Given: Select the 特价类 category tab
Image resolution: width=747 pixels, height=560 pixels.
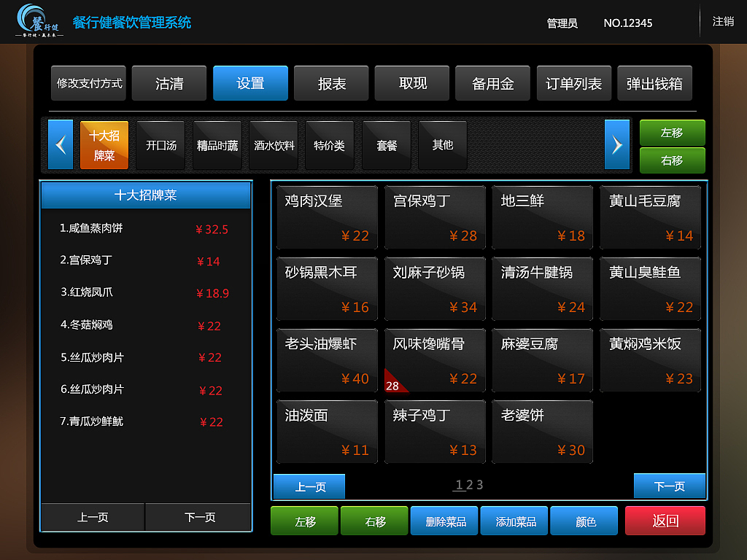Looking at the screenshot, I should coord(330,144).
